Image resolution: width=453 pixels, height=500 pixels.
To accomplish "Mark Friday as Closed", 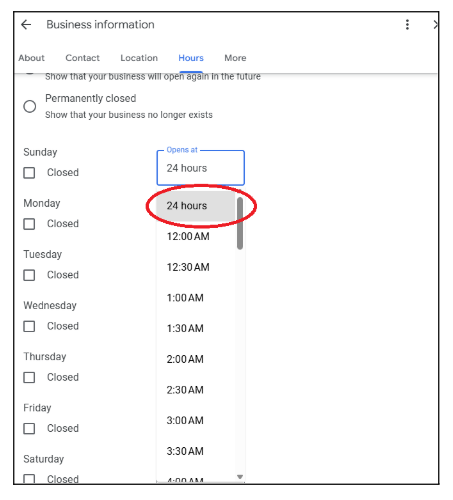I will [29, 428].
